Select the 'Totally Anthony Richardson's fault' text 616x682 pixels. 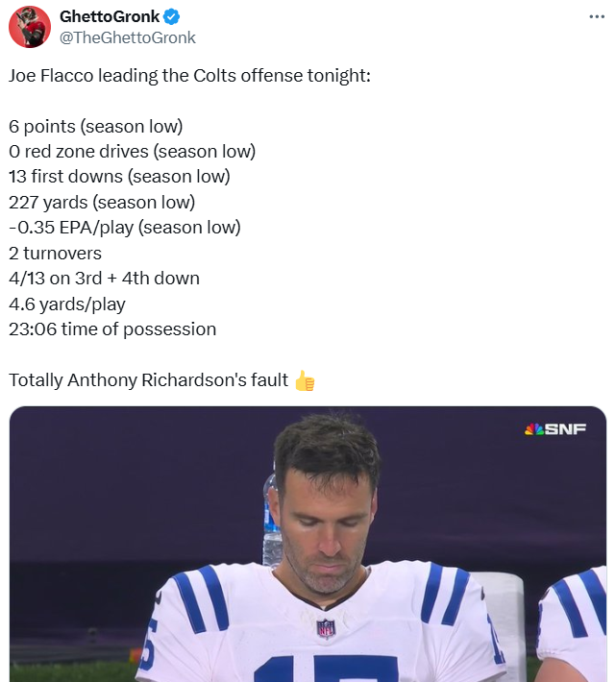[x=148, y=380]
